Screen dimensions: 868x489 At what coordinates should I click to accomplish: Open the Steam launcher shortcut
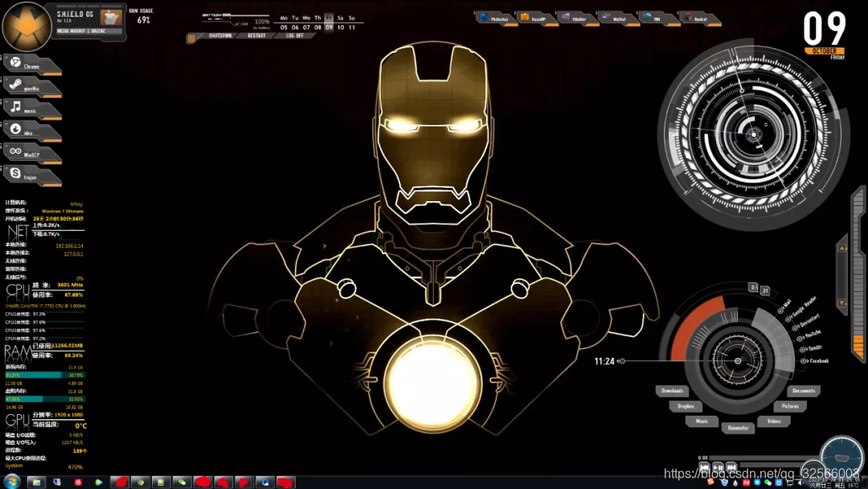click(31, 86)
